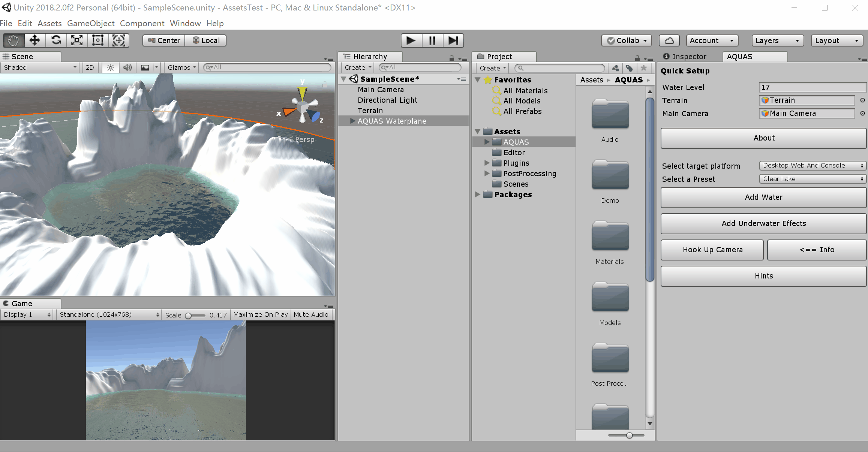Lock the Hierarchy panel
The image size is (868, 452).
(x=452, y=58)
